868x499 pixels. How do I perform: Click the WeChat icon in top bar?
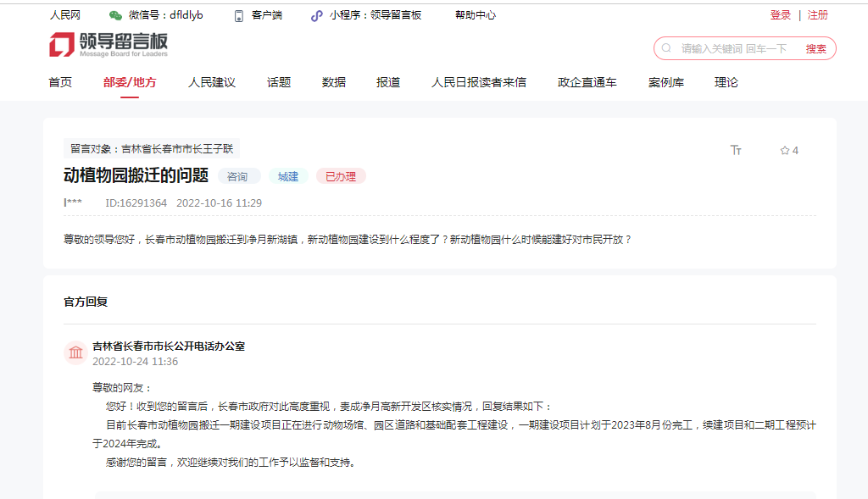coord(115,15)
